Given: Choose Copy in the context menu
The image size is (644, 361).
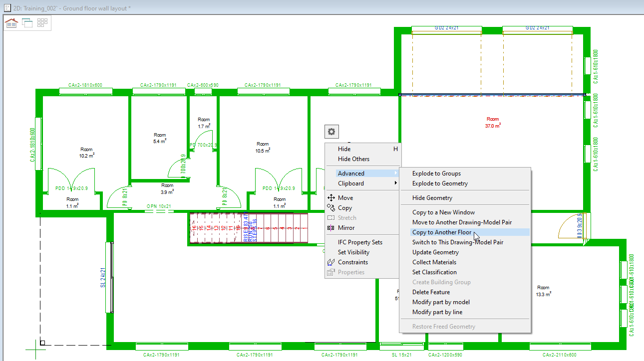Looking at the screenshot, I should tap(345, 208).
